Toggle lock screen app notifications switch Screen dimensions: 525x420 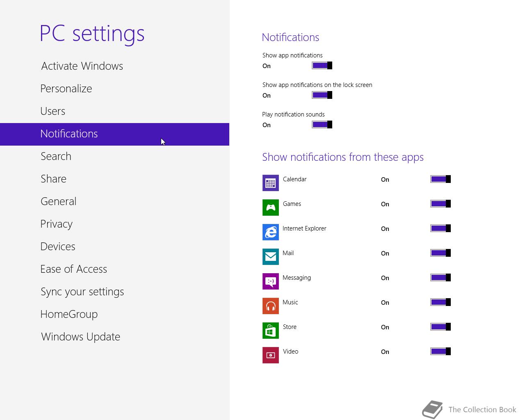click(x=322, y=95)
